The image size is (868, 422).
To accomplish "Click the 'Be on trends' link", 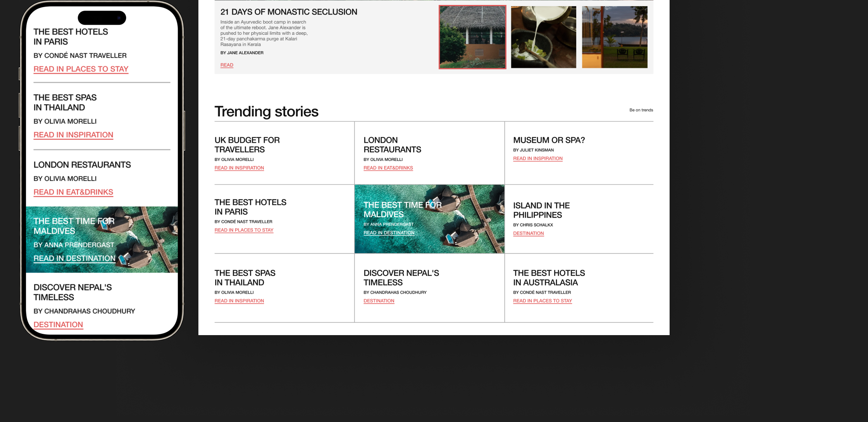I will (x=641, y=110).
